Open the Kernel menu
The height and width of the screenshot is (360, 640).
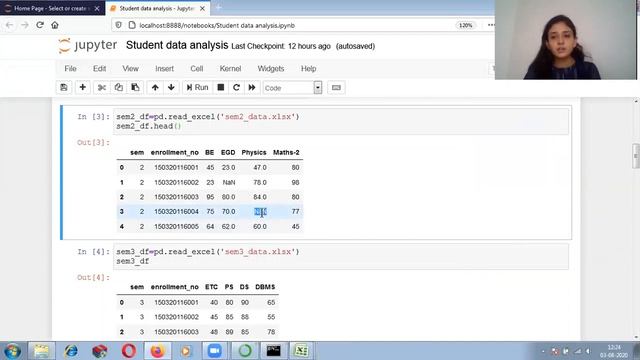230,69
